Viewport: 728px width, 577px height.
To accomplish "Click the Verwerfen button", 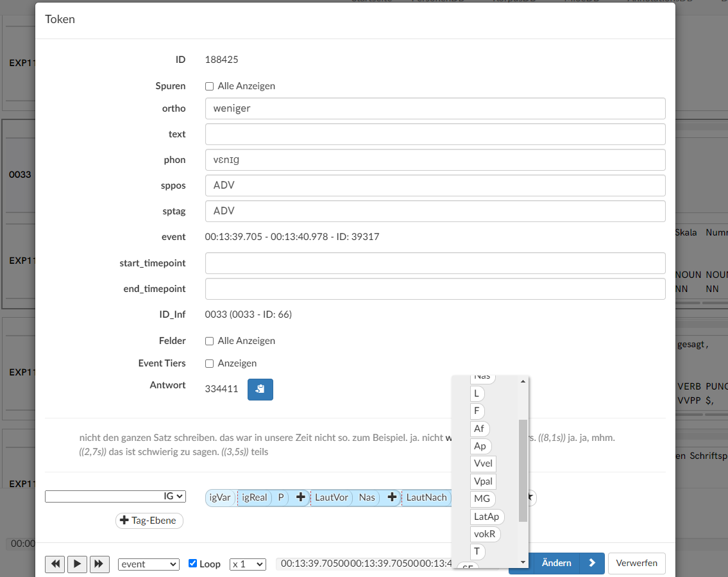I will click(x=636, y=563).
